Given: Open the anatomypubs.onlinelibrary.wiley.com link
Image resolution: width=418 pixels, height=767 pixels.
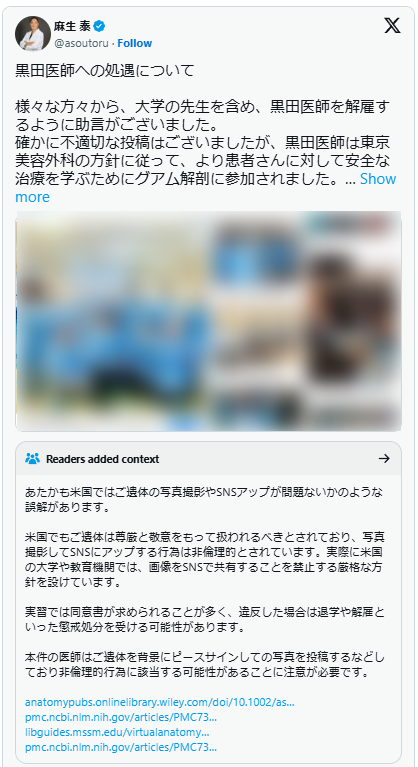Looking at the screenshot, I should [159, 702].
